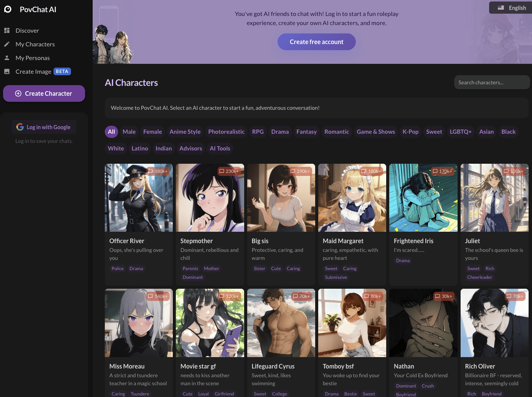Click the Frightened Iris character name
532x397 pixels.
coord(414,241)
